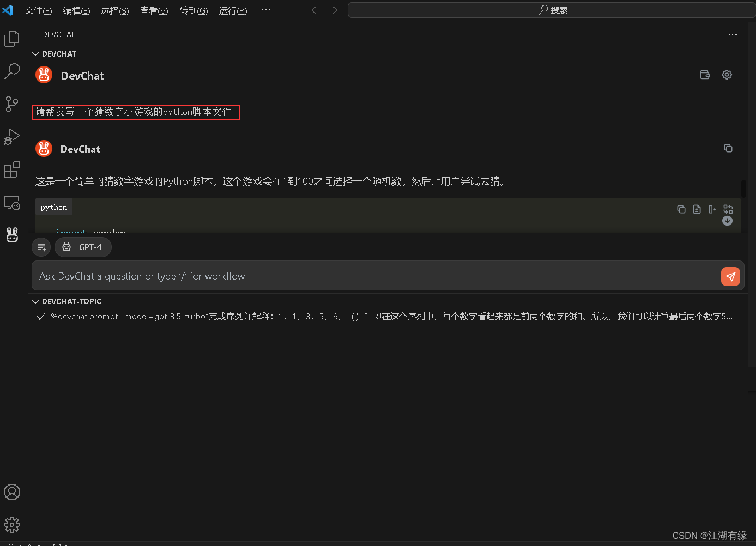
Task: Toggle the conversation list panel icon
Action: tap(41, 247)
